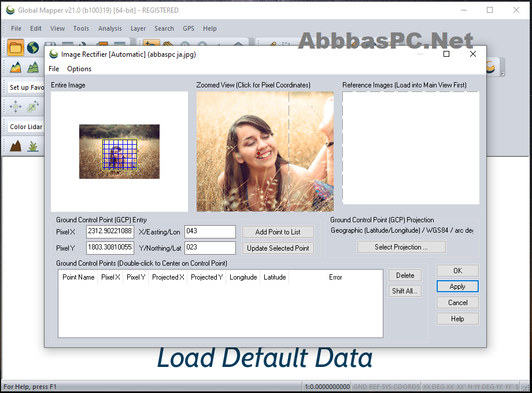
Task: Click Select Projection button
Action: [x=401, y=247]
